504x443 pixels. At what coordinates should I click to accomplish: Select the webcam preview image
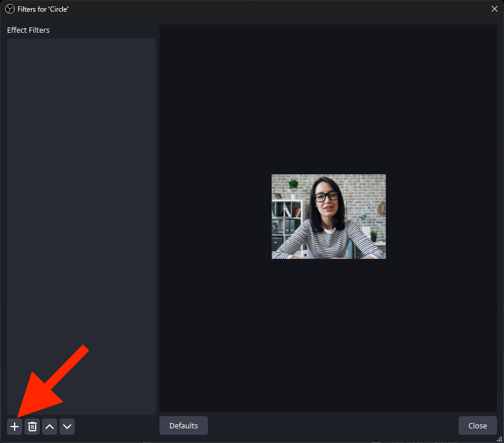click(328, 216)
